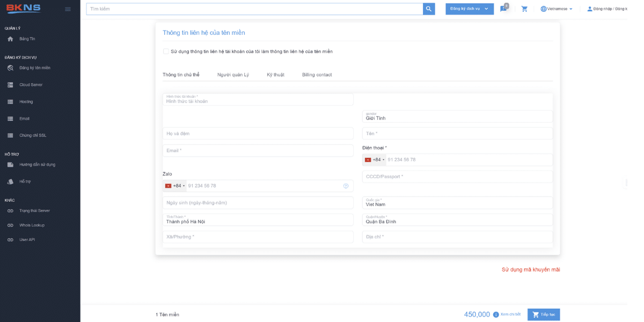The width and height of the screenshot is (644, 322).
Task: Click the search magnifier button
Action: pos(428,9)
